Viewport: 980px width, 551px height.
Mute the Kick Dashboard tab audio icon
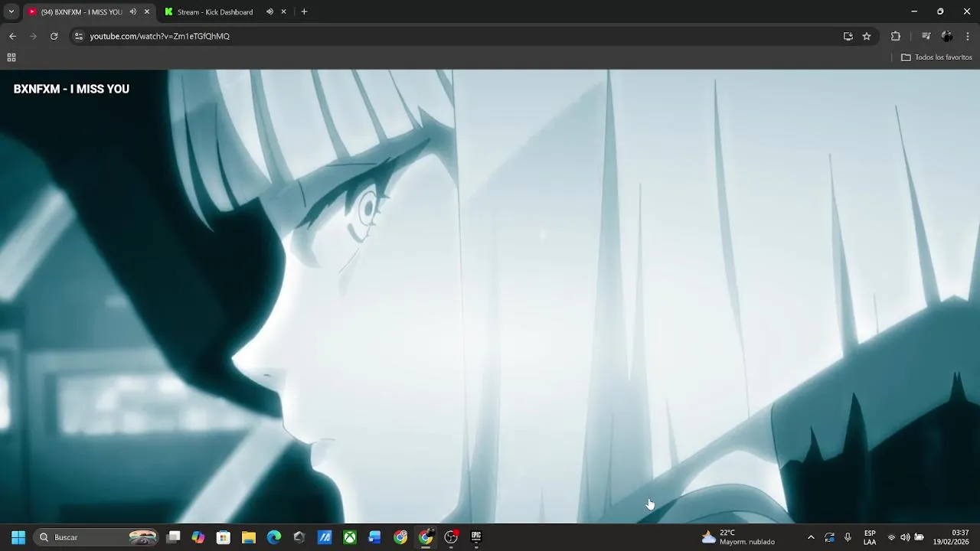269,11
